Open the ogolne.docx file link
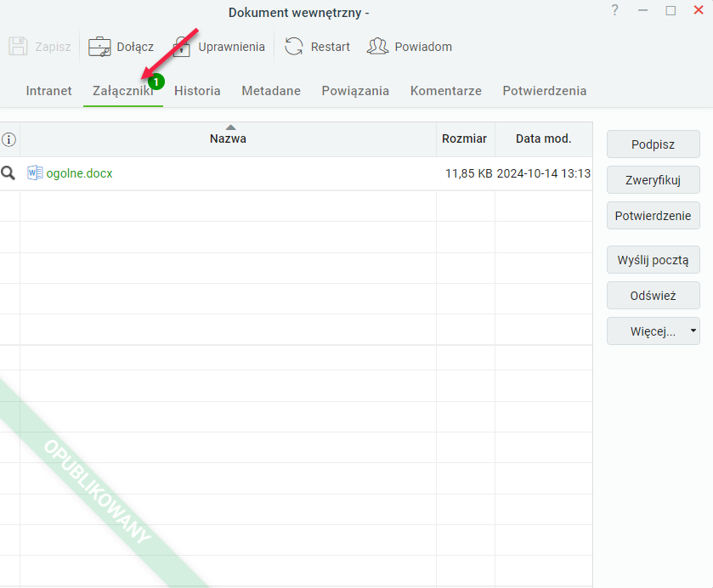 click(79, 173)
